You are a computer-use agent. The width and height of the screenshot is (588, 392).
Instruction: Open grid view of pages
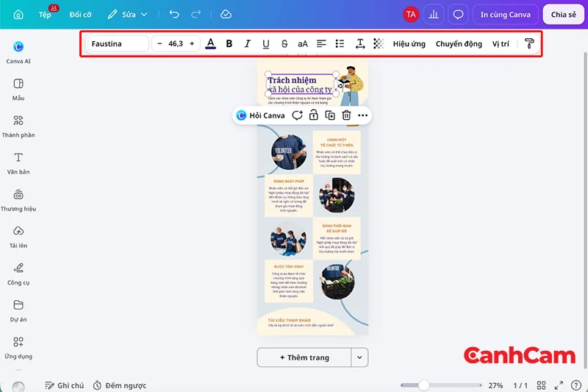pyautogui.click(x=541, y=385)
